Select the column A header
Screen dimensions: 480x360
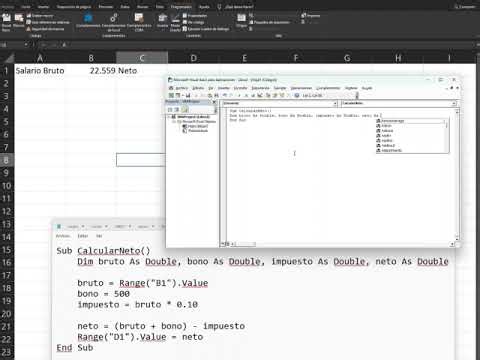tap(40, 58)
